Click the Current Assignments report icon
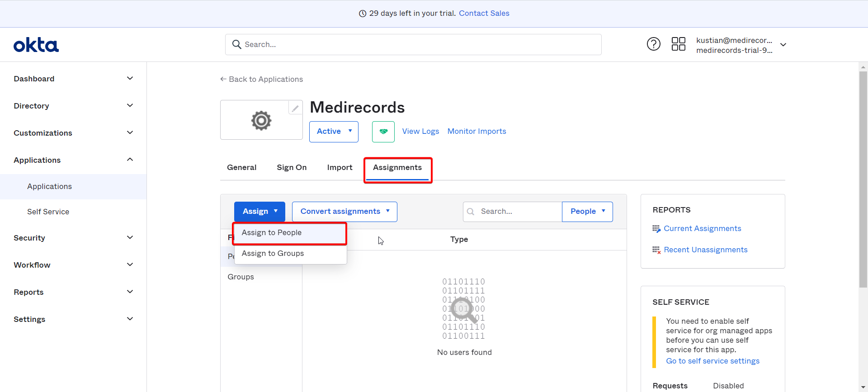This screenshot has height=392, width=868. [x=656, y=229]
